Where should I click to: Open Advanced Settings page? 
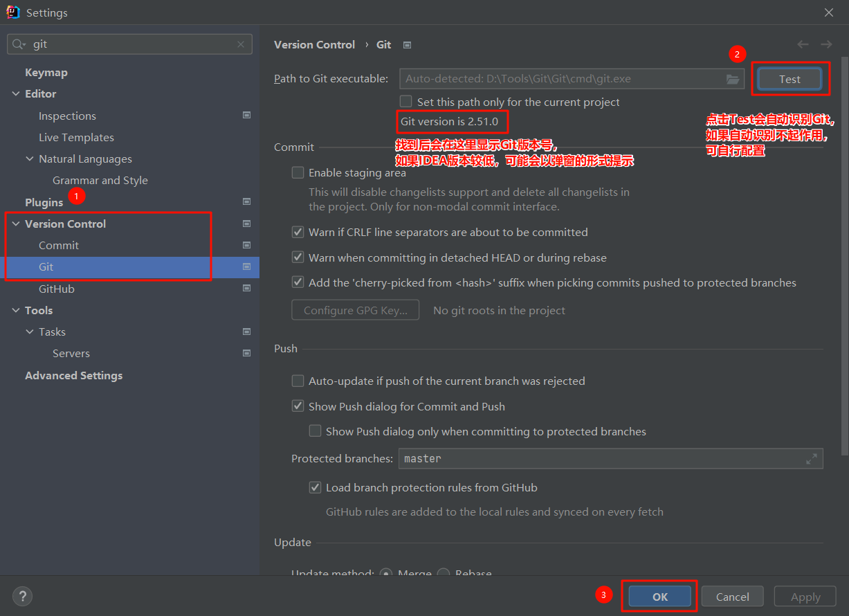(73, 375)
